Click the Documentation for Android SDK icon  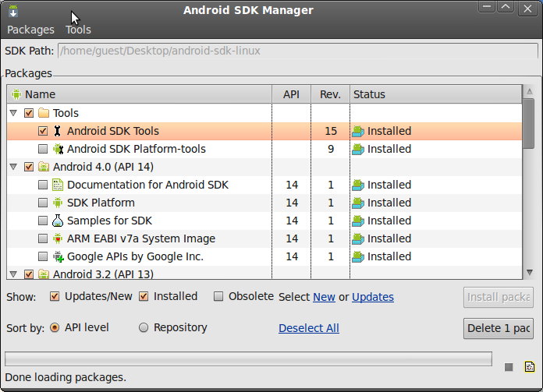click(58, 185)
